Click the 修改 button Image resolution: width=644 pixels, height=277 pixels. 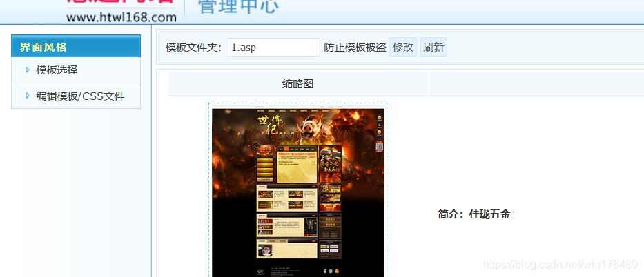point(403,47)
